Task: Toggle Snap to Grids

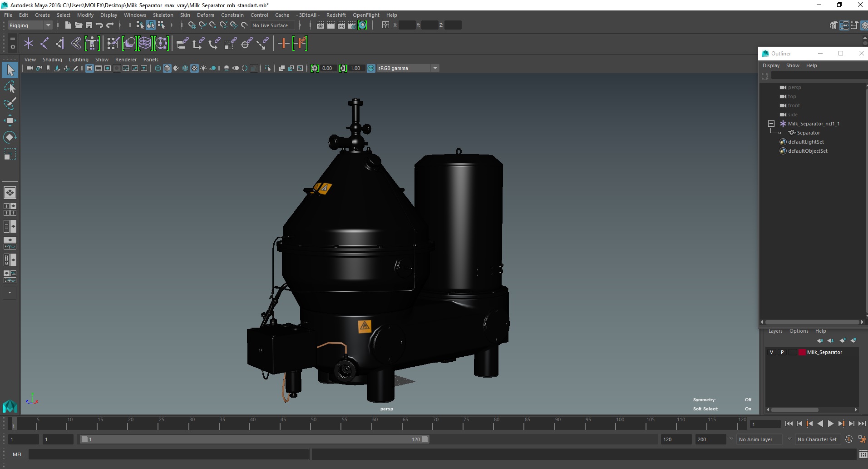Action: point(192,25)
